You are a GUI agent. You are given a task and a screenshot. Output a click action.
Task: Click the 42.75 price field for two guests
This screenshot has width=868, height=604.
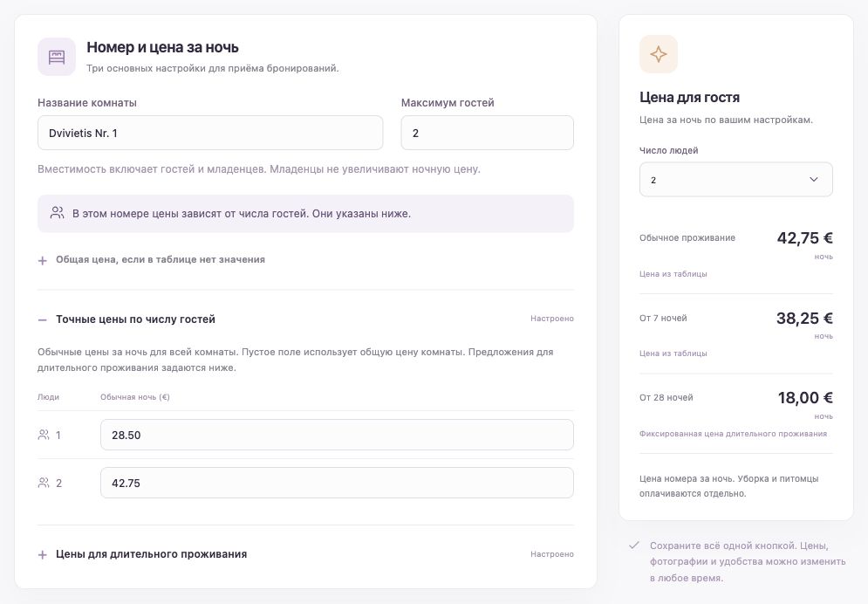[337, 483]
